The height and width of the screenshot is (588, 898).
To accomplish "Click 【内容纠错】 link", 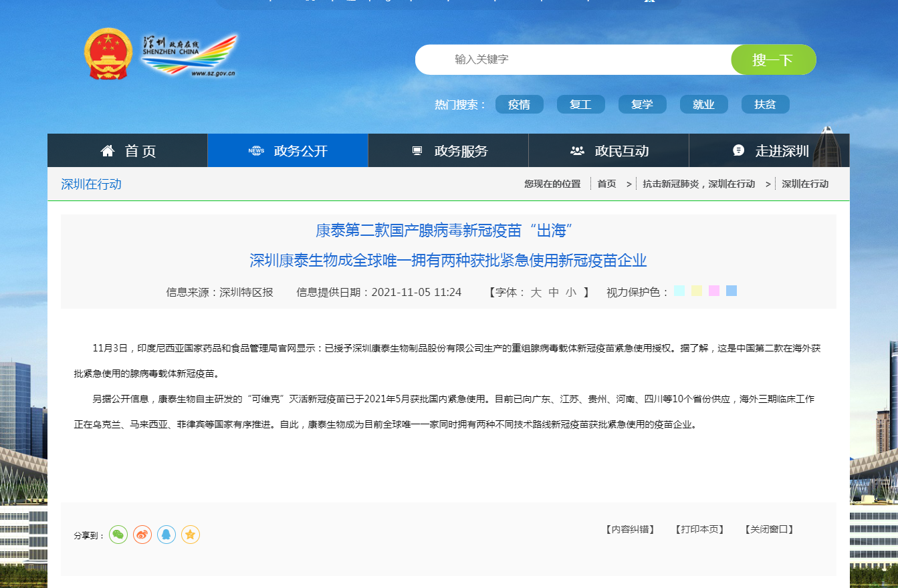I will pyautogui.click(x=629, y=529).
